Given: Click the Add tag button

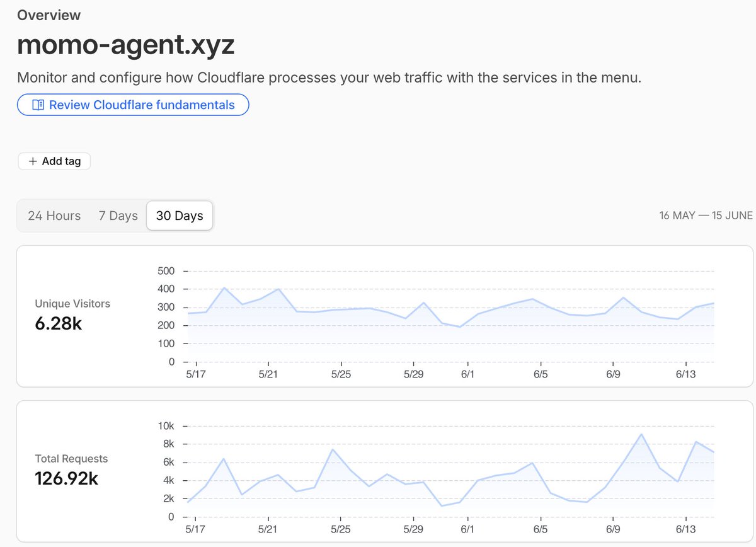Looking at the screenshot, I should pos(54,161).
